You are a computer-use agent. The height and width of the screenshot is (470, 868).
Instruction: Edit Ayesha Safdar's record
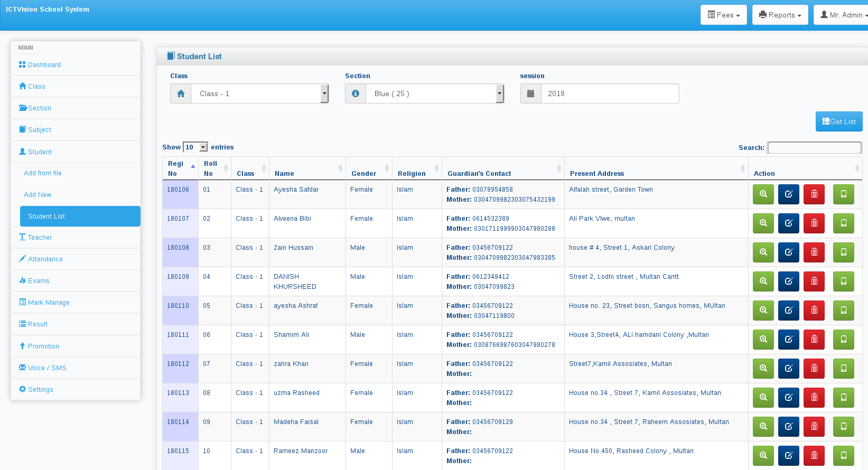tap(789, 194)
